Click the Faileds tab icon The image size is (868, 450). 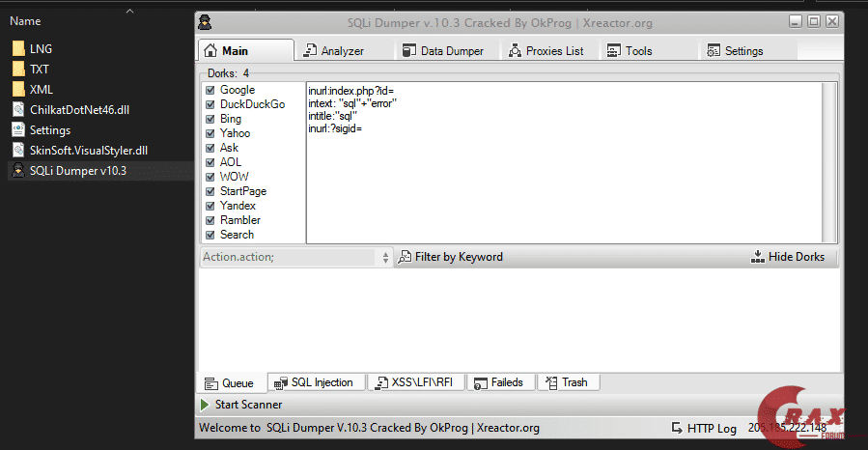[481, 383]
